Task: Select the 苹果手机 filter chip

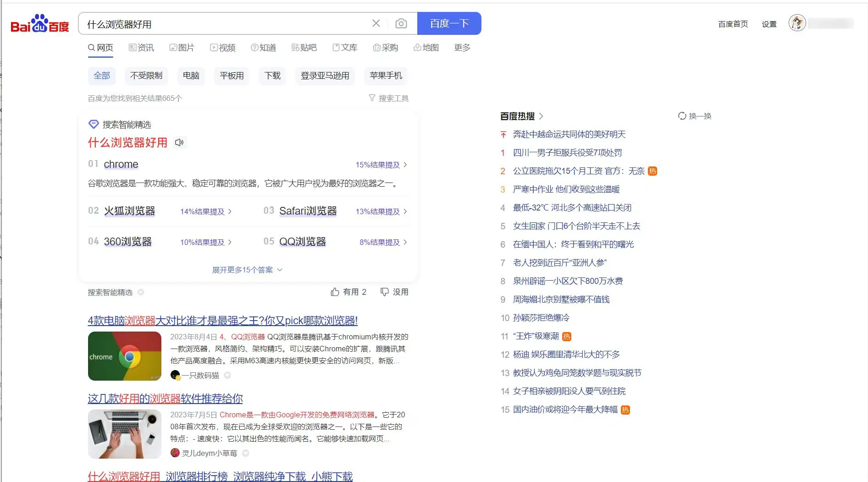Action: 386,76
